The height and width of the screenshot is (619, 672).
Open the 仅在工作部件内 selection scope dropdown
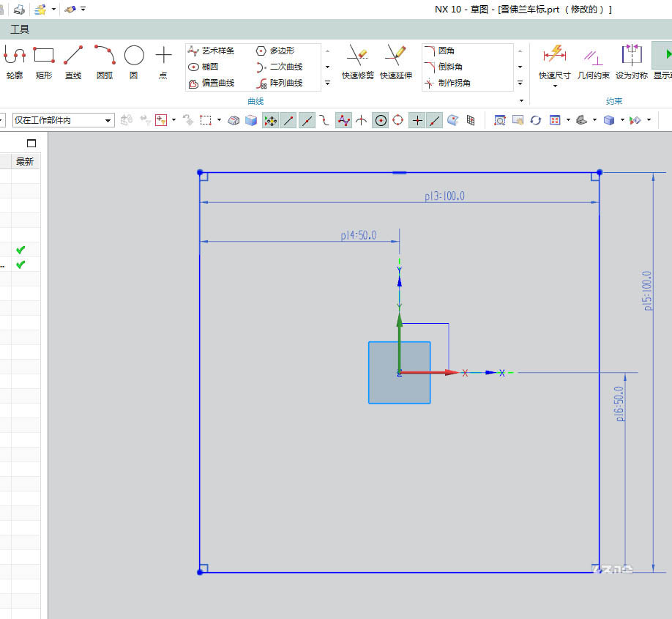64,120
